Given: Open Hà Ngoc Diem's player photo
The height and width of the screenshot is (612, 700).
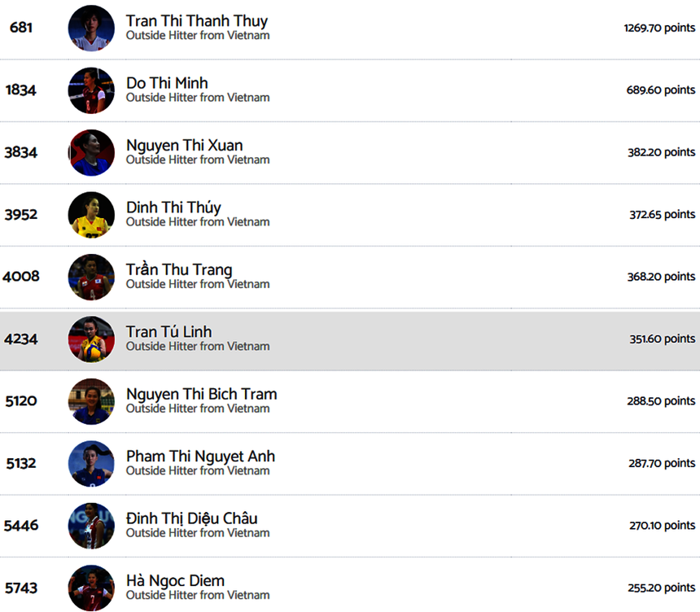Looking at the screenshot, I should [91, 588].
